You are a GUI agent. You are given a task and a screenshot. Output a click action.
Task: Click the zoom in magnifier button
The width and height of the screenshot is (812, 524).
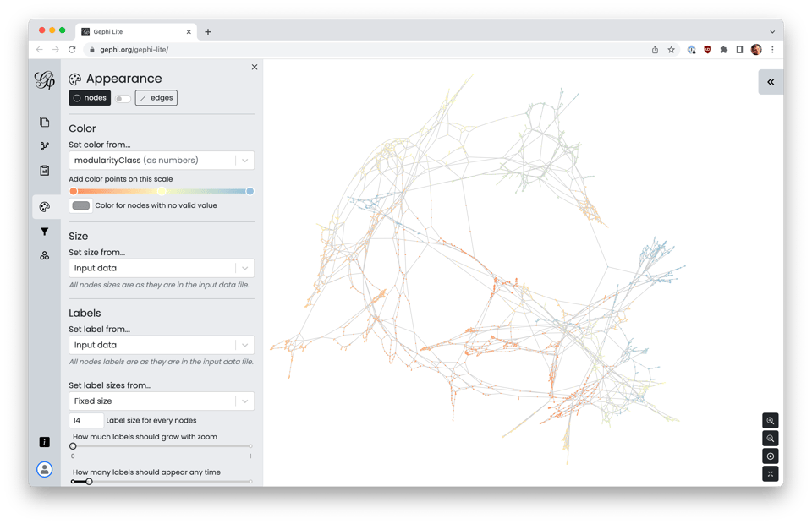coord(770,421)
